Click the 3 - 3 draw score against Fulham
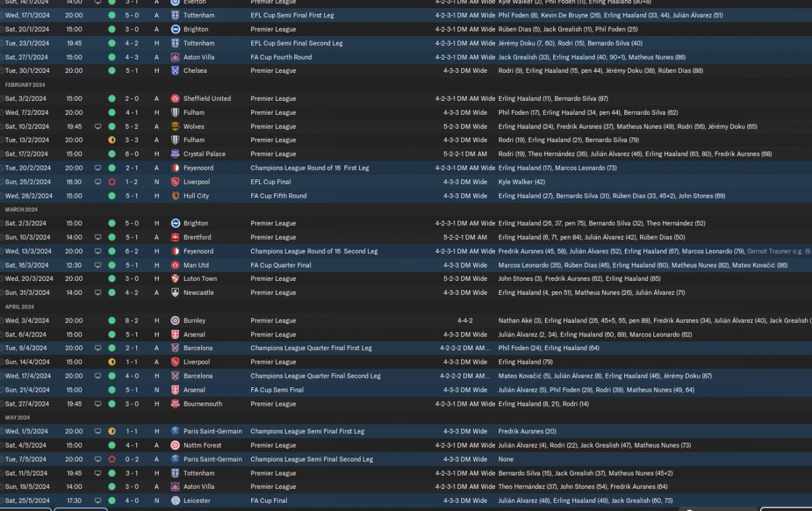The image size is (812, 511). [132, 140]
